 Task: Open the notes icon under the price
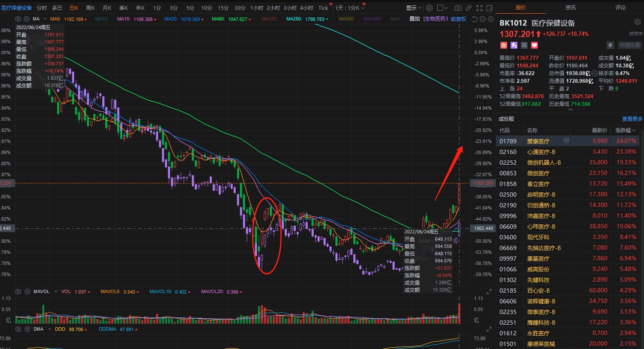click(x=524, y=45)
